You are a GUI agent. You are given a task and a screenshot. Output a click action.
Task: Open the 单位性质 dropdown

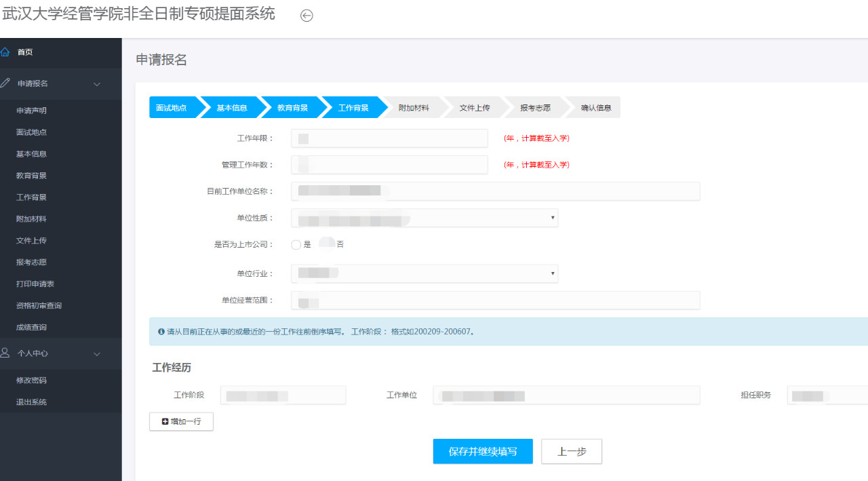(424, 218)
